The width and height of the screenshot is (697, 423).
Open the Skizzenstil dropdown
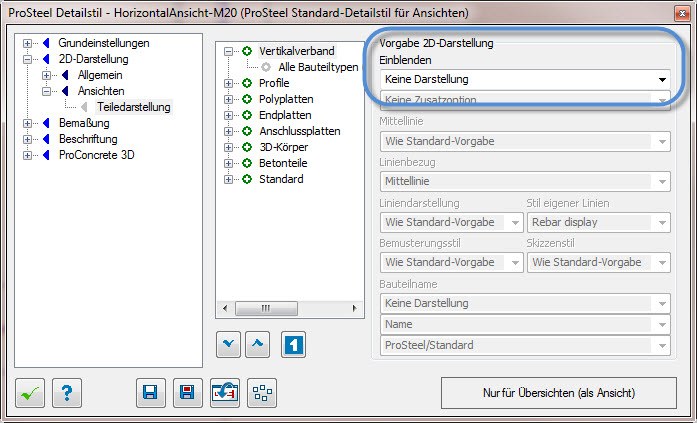[599, 262]
